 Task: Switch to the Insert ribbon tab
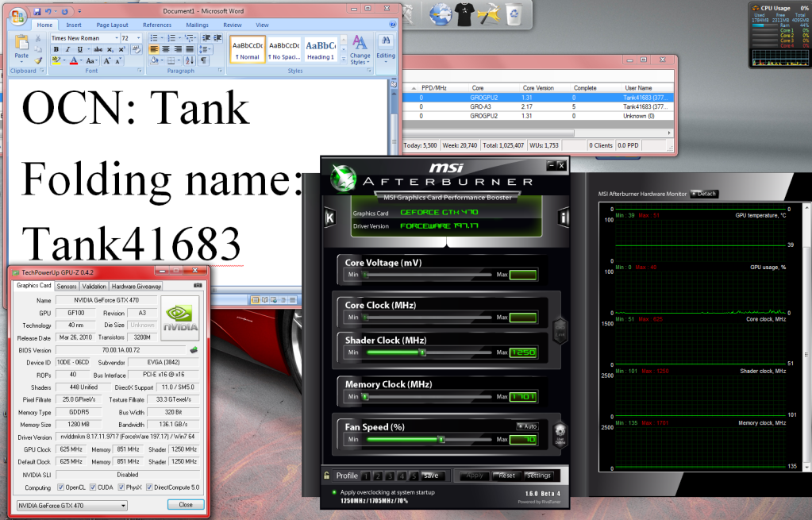[74, 25]
